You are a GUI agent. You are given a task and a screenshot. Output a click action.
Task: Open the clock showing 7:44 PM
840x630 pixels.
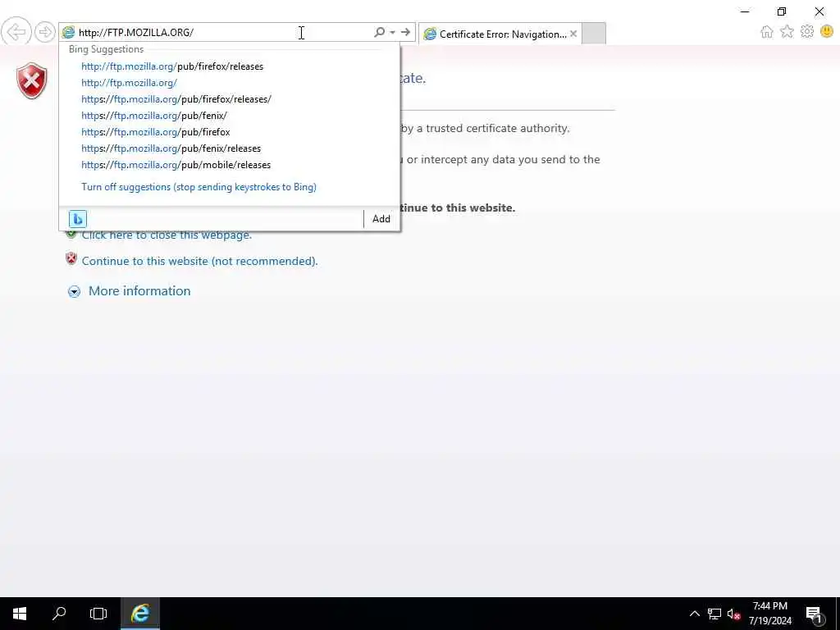769,614
